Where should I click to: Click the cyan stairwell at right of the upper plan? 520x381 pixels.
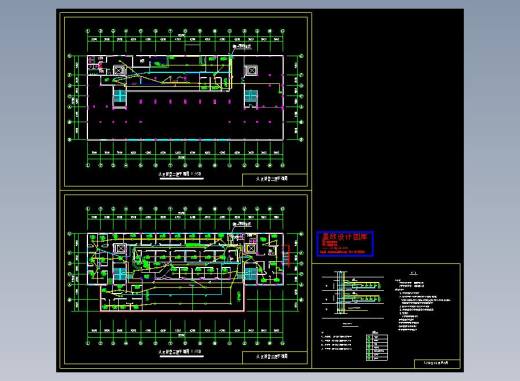(x=251, y=96)
